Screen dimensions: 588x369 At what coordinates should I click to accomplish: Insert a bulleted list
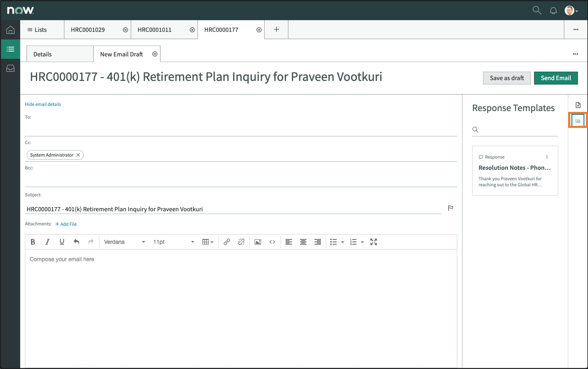tap(333, 242)
